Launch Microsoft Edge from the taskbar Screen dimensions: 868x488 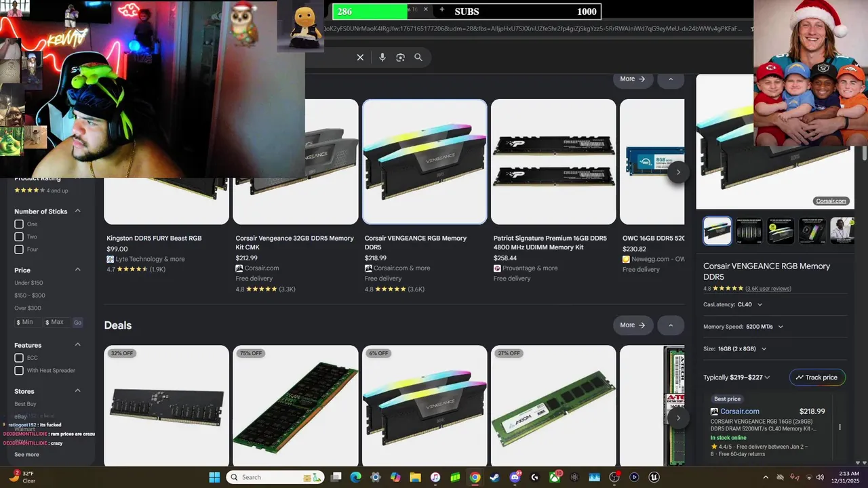pyautogui.click(x=355, y=477)
